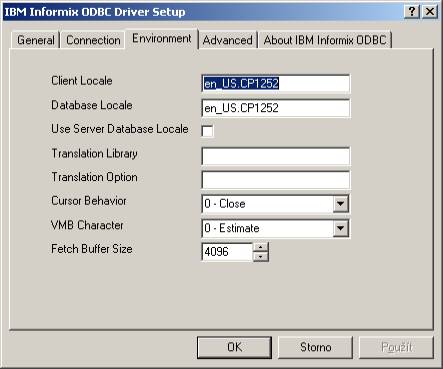Go to the Advanced tab

[228, 40]
